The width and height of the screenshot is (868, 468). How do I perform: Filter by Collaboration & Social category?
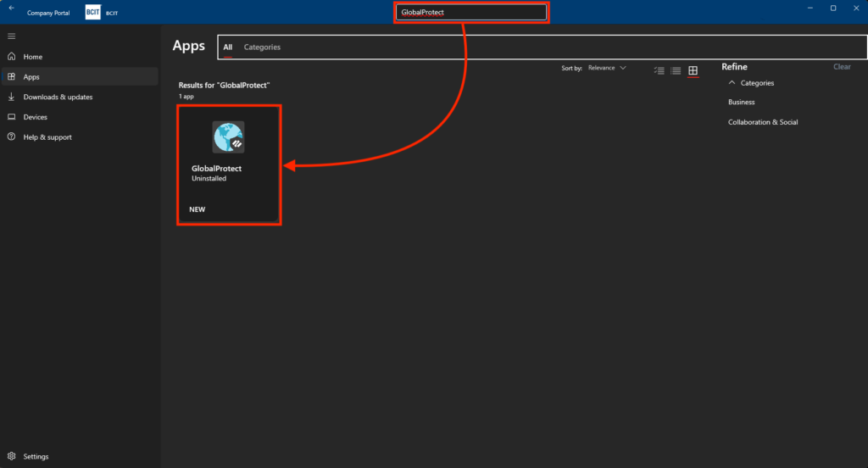[x=763, y=122]
